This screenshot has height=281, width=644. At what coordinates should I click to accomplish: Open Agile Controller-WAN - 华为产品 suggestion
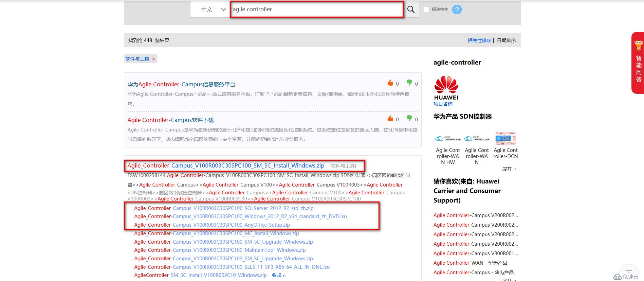[470, 263]
